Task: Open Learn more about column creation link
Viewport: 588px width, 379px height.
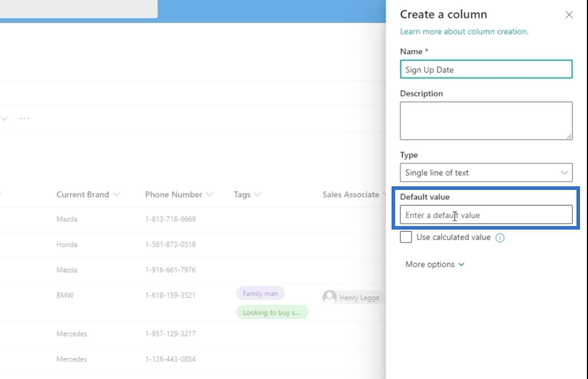Action: coord(464,32)
